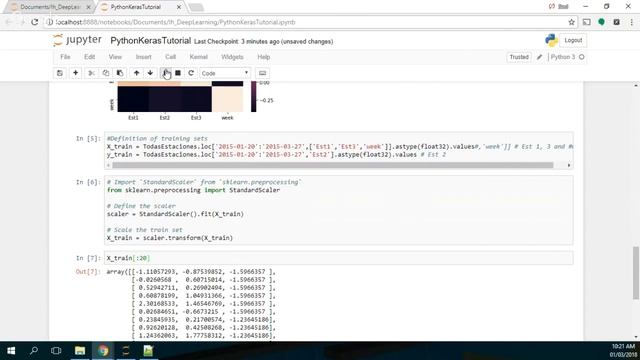This screenshot has height=360, width=640.
Task: Run the current cell icon
Action: (x=165, y=73)
